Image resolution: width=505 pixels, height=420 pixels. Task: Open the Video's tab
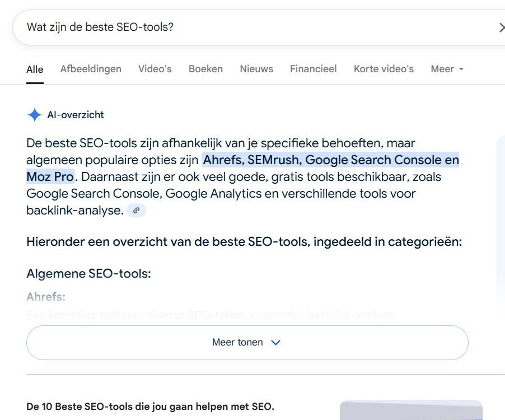(155, 69)
